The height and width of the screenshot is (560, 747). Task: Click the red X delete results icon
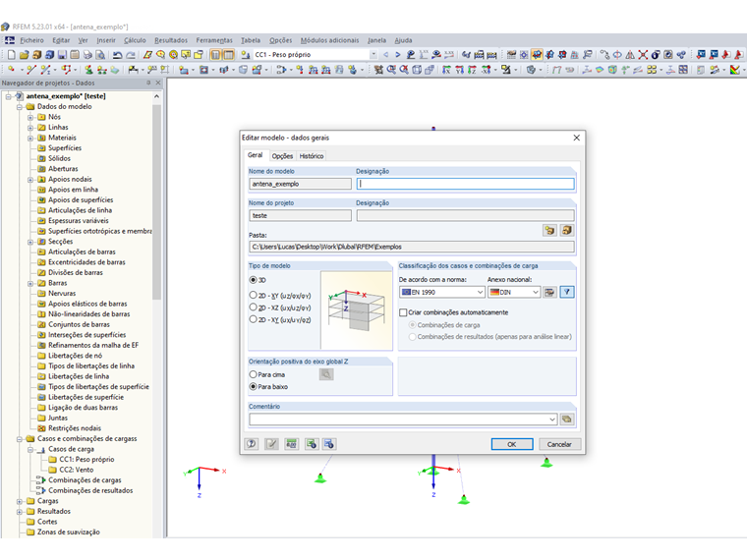tap(643, 55)
